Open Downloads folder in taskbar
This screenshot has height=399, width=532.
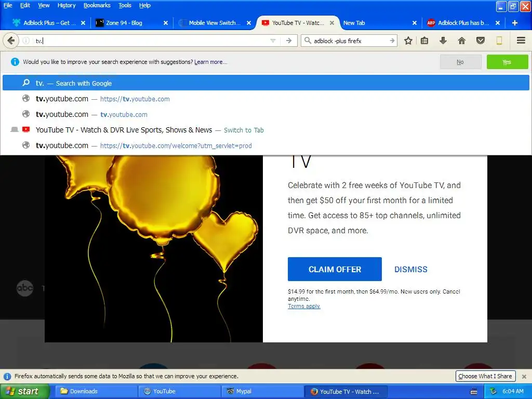pyautogui.click(x=96, y=391)
